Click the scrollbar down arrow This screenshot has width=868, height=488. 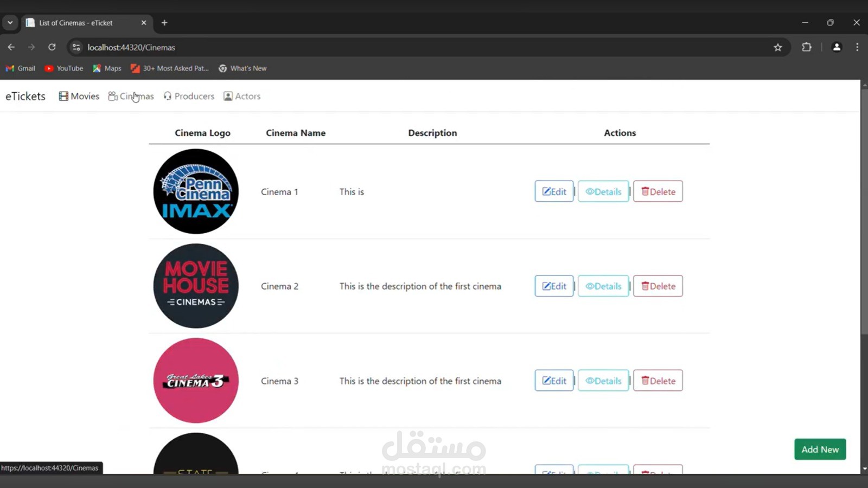(864, 469)
